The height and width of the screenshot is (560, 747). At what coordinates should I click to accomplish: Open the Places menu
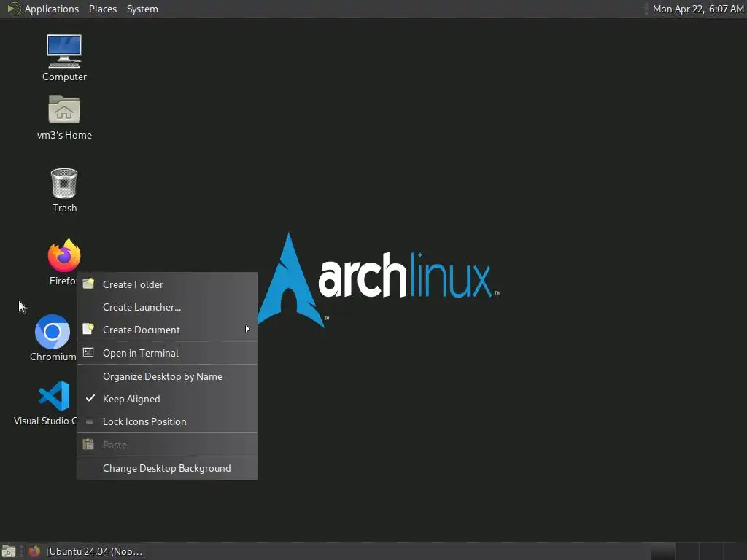pyautogui.click(x=103, y=9)
